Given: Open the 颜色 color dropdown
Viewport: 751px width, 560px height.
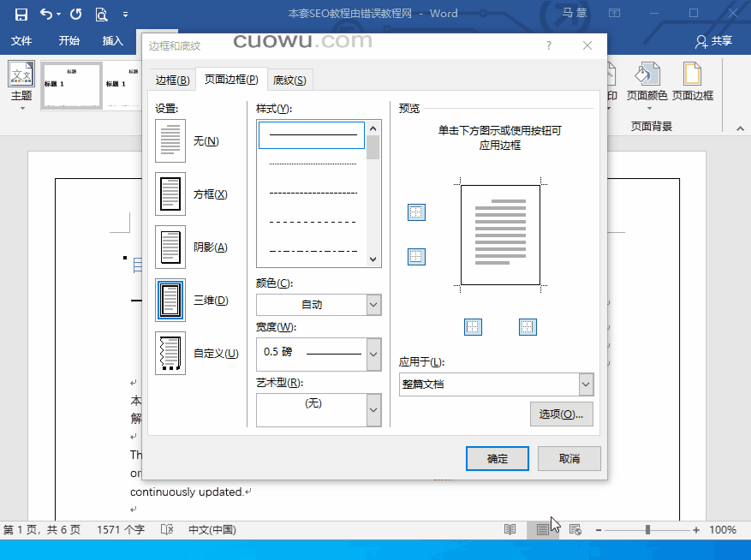Looking at the screenshot, I should point(373,305).
